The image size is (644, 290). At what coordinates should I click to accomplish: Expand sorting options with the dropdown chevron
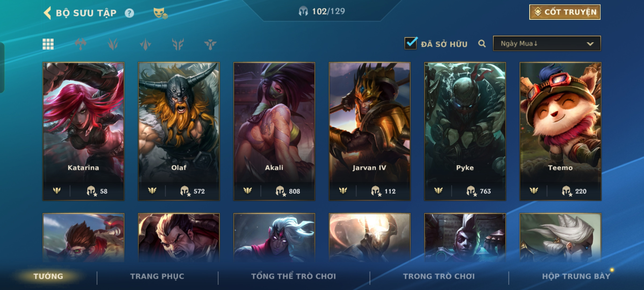click(x=590, y=44)
